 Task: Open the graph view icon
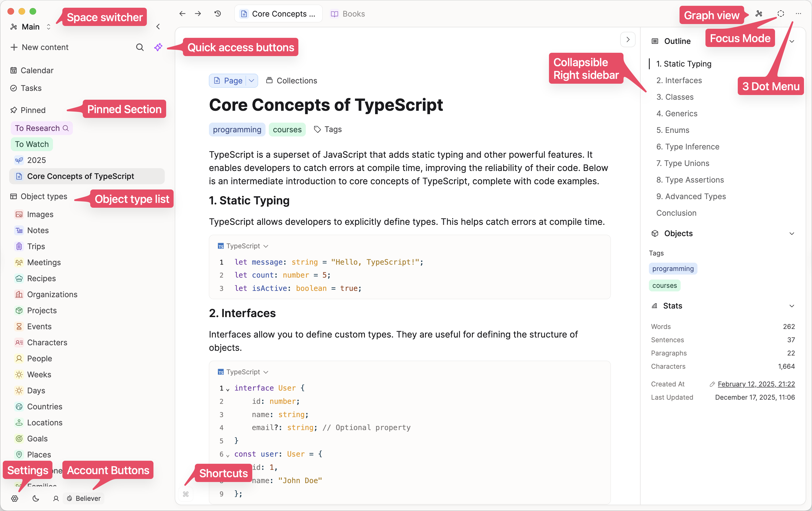click(x=759, y=14)
